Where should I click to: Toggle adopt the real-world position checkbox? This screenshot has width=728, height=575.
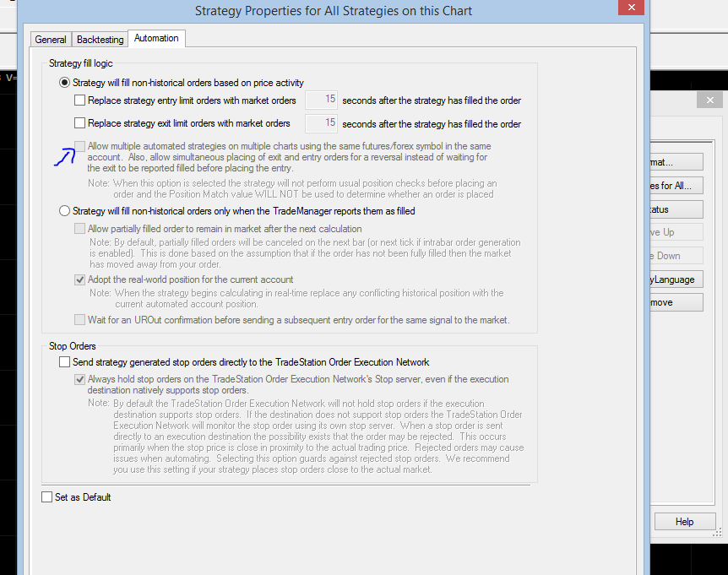tap(80, 279)
